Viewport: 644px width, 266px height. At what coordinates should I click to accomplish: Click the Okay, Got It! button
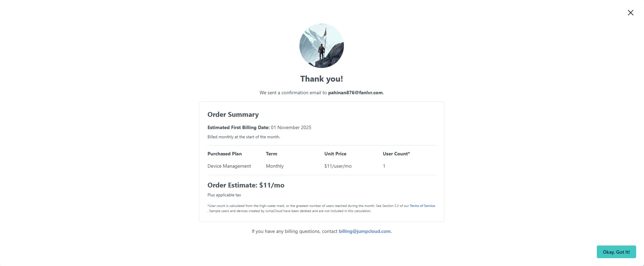pos(616,252)
